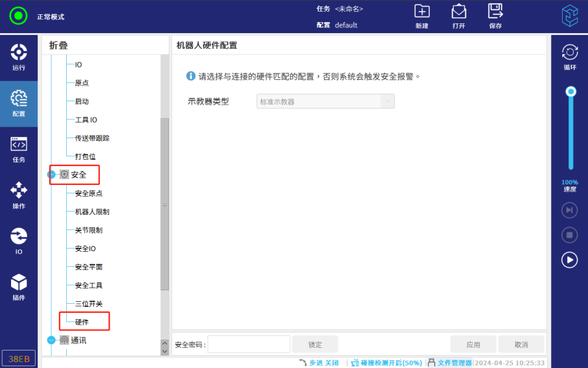The height and width of the screenshot is (368, 588).
Task: Open the 任务 (Task) sidebar page
Action: click(19, 150)
